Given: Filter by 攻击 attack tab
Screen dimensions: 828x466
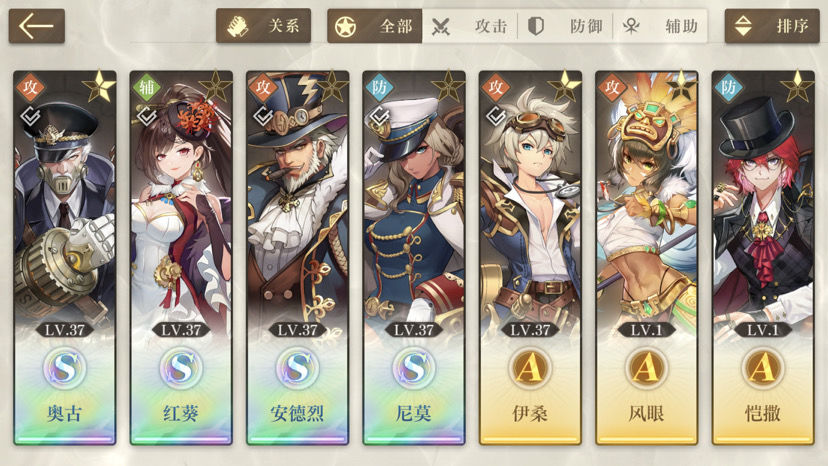Looking at the screenshot, I should pyautogui.click(x=469, y=26).
